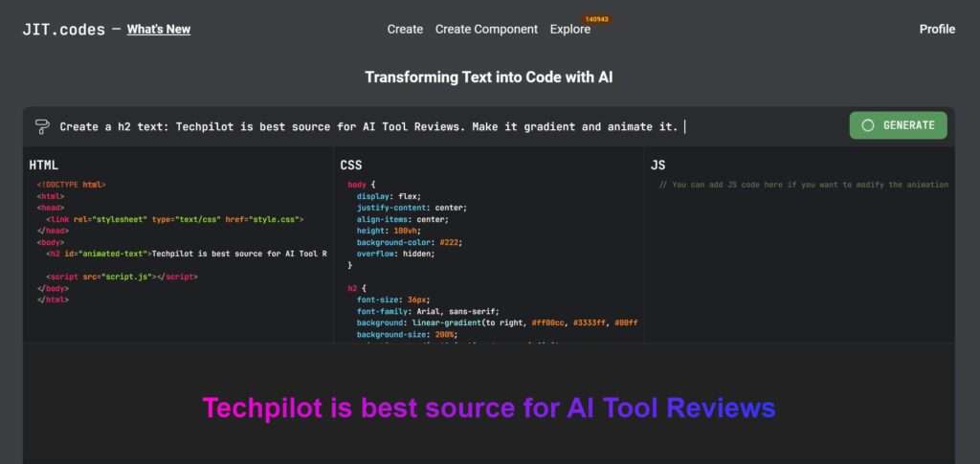Focus the prompt text input field

(x=450, y=127)
